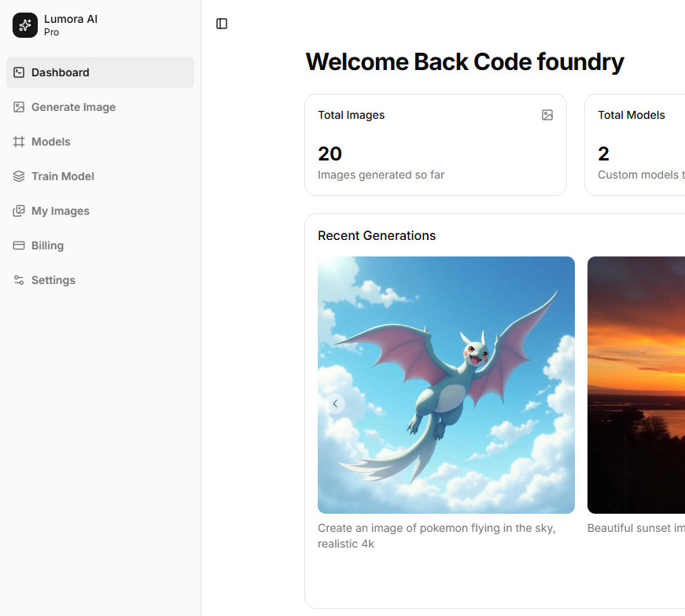Click the Total Models card
The height and width of the screenshot is (616, 685).
[635, 145]
